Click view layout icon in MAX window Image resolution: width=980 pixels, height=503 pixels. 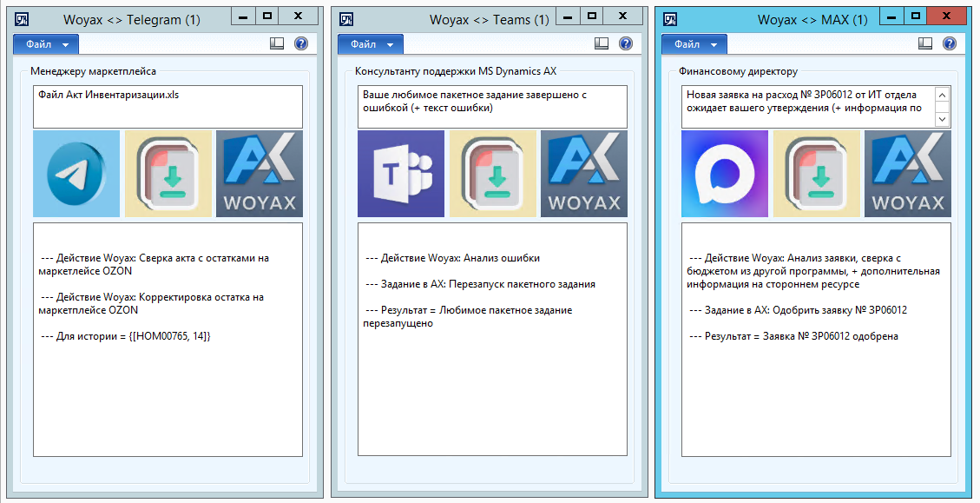coord(925,43)
